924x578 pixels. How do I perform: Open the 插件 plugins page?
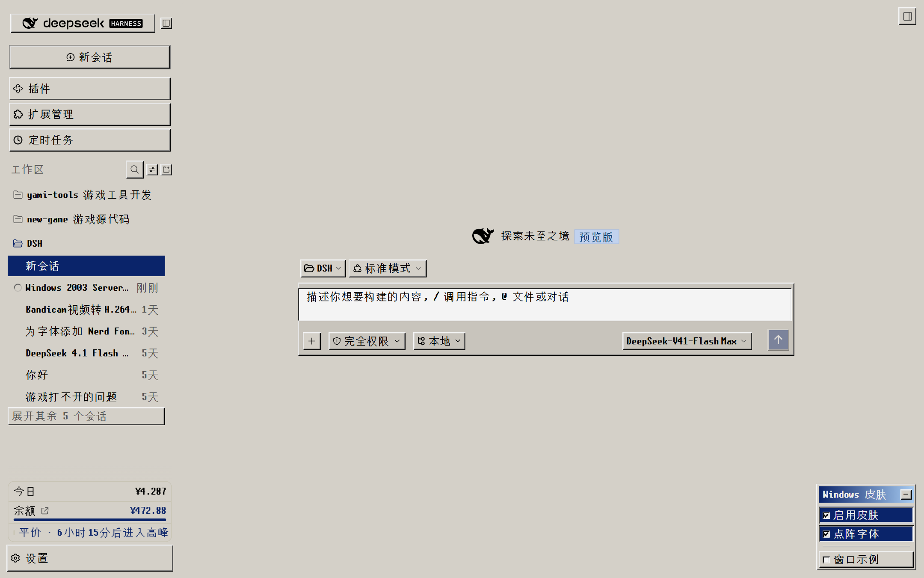pos(90,89)
